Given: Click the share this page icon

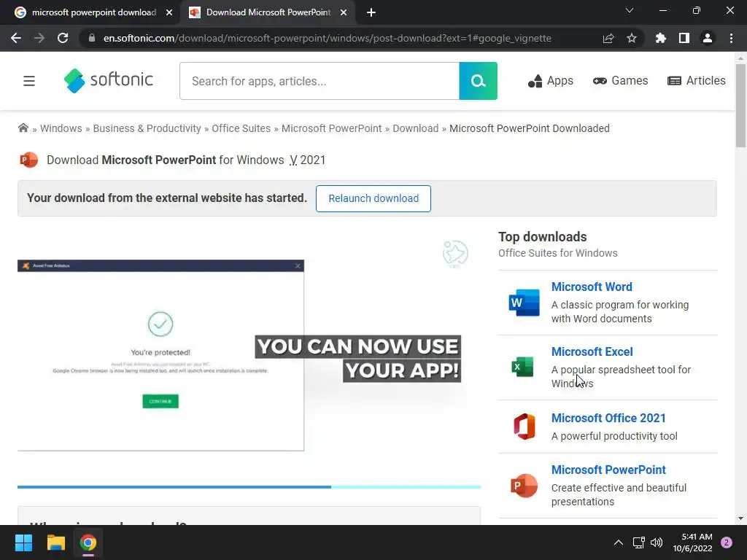Looking at the screenshot, I should pos(608,38).
